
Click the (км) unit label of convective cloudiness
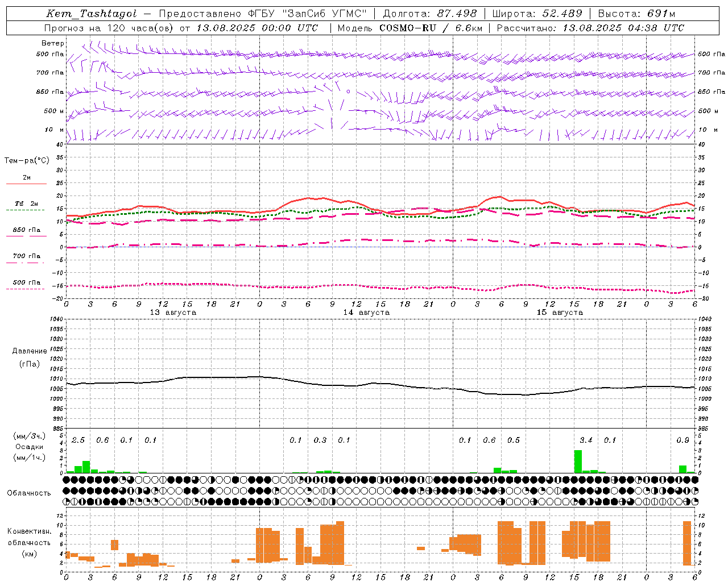(30, 554)
